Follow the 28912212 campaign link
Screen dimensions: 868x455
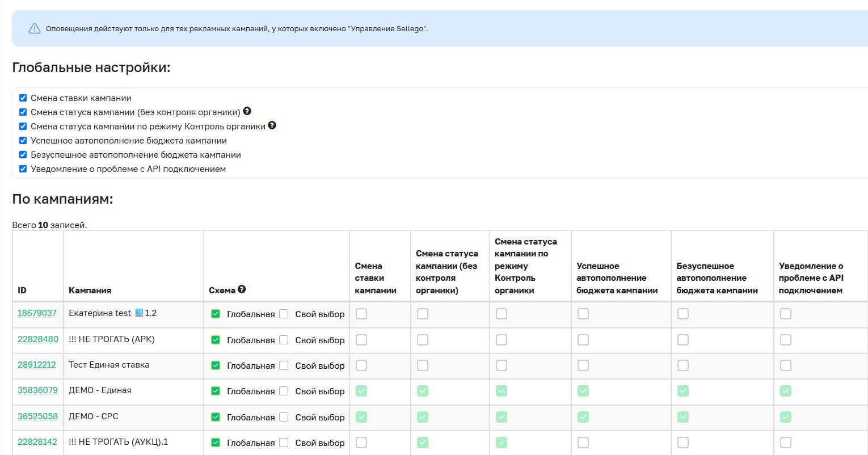37,365
